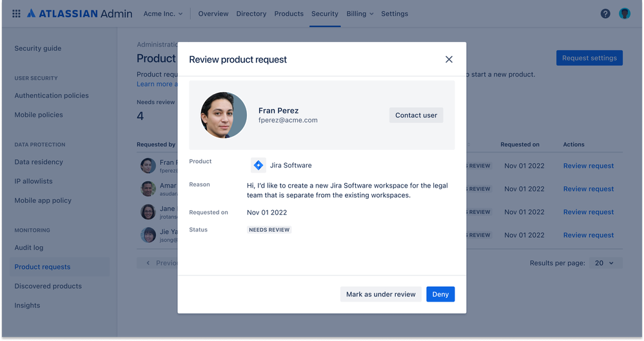The image size is (644, 341).
Task: Click Review request link in second row
Action: [588, 189]
